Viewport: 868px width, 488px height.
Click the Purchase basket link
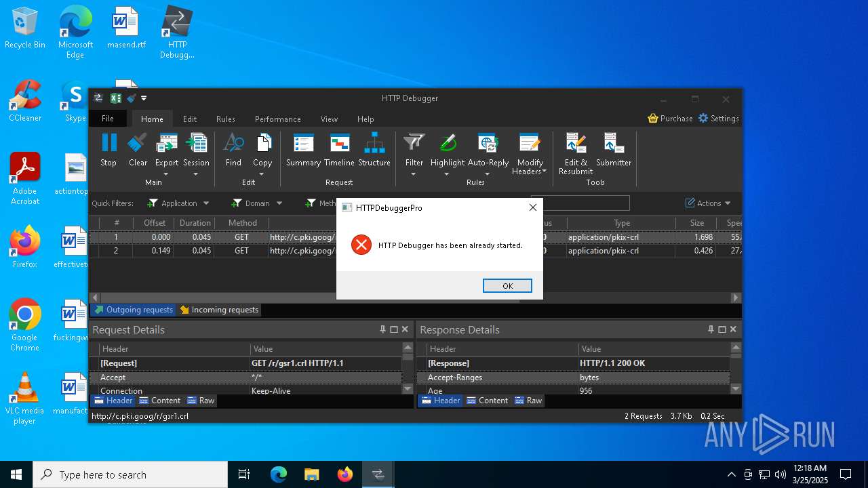670,119
